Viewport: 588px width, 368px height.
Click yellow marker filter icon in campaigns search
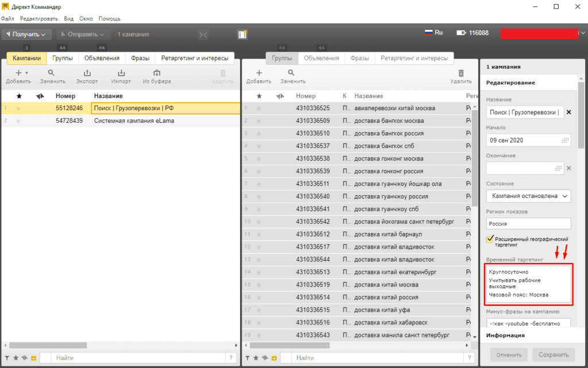tap(34, 358)
